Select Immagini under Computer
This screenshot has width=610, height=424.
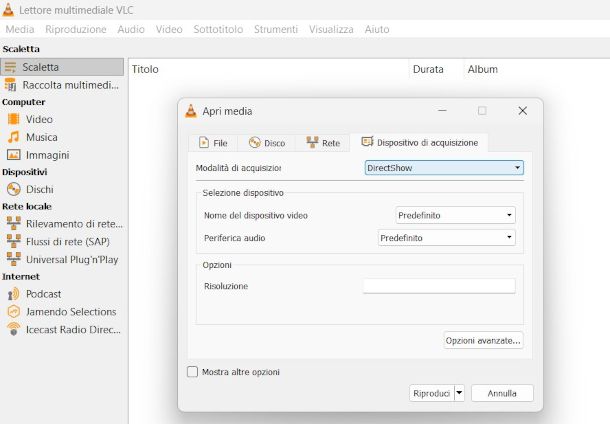point(62,155)
